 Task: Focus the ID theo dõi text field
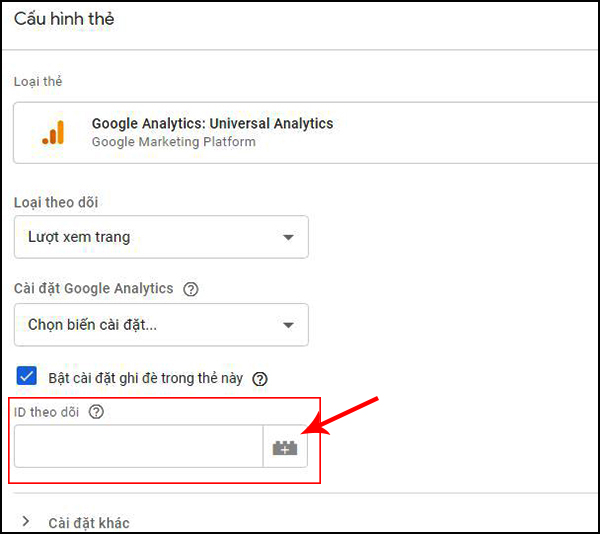coord(139,446)
